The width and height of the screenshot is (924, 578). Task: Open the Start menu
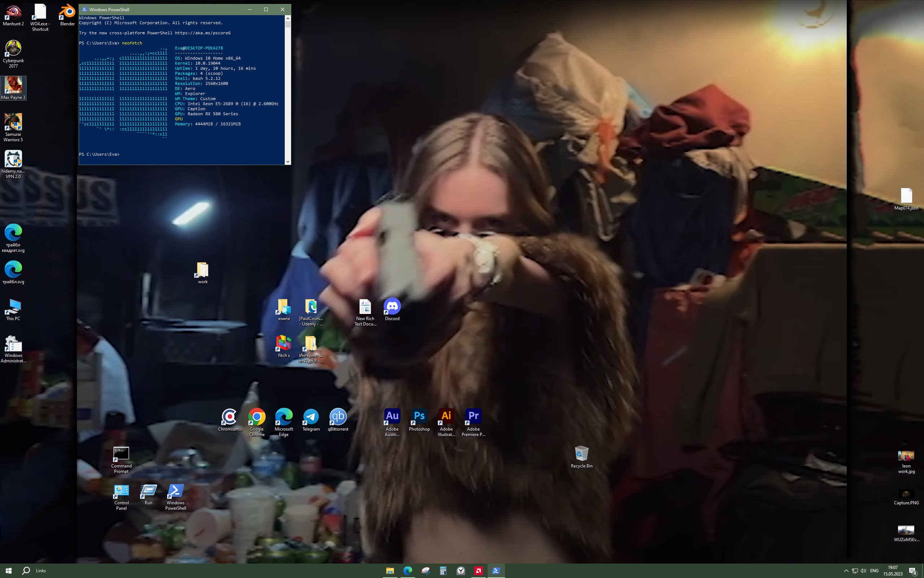click(x=8, y=571)
